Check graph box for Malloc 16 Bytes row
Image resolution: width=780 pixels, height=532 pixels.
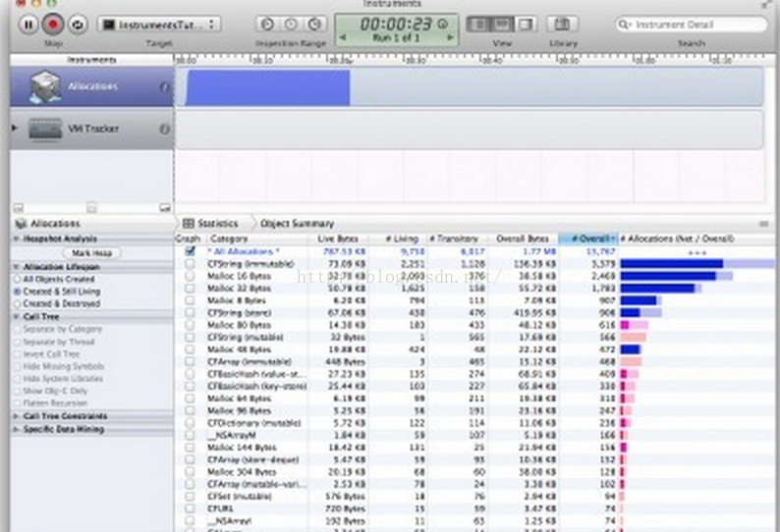(190, 276)
